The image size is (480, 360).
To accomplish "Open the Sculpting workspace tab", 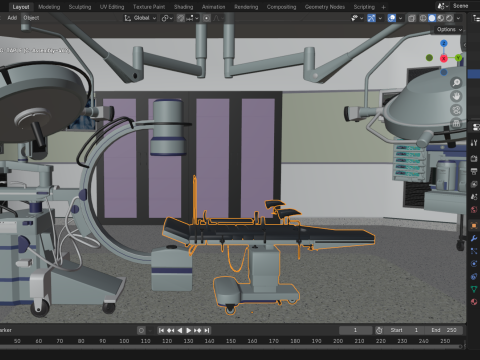I will (x=80, y=7).
